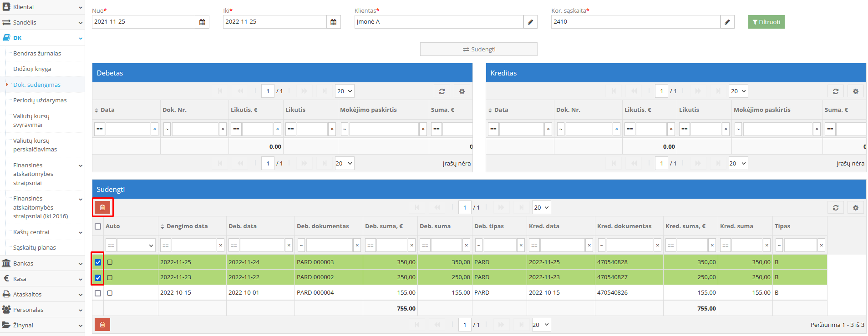Open page size dropdown in Debetas toolbar
Image resolution: width=868 pixels, height=336 pixels.
coord(345,91)
